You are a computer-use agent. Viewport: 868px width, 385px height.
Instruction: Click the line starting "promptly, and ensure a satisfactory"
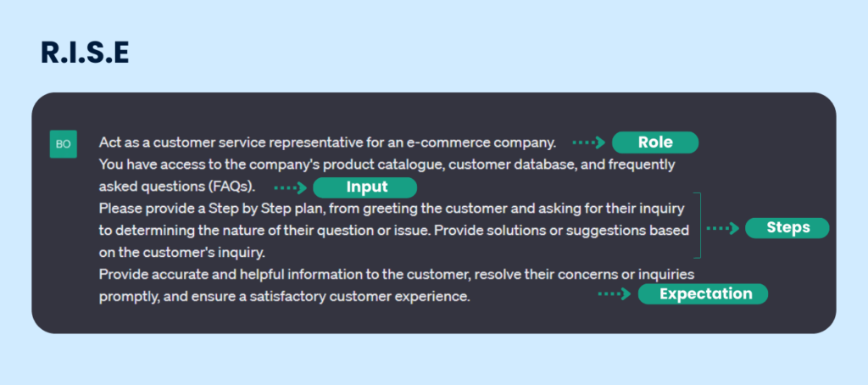tap(284, 296)
